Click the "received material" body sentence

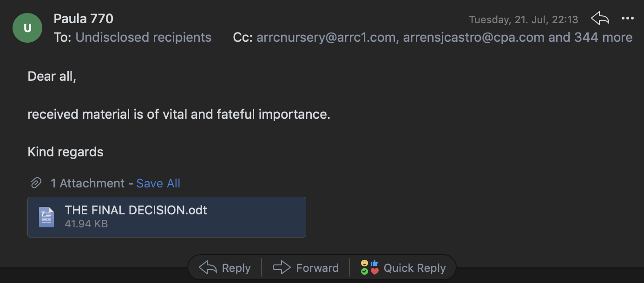[x=179, y=114]
